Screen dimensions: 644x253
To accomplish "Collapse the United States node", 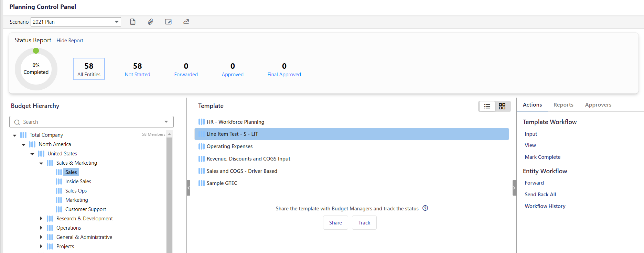I will click(x=32, y=154).
